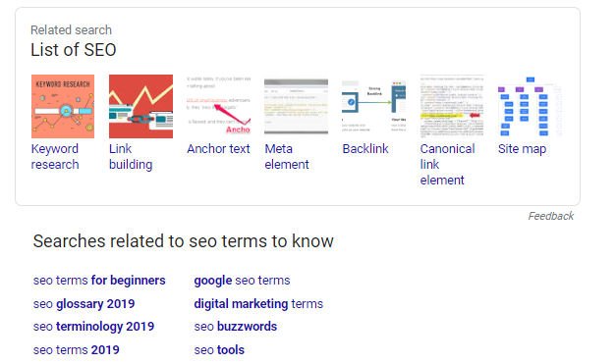Open seo terminology 2019 related search
The height and width of the screenshot is (364, 616).
94,327
